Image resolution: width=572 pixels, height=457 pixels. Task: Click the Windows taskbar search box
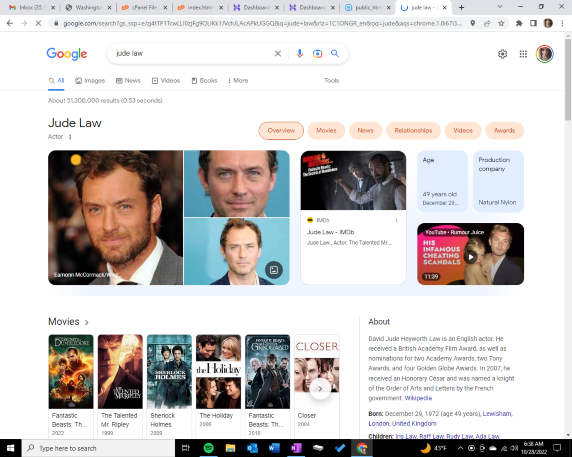point(98,448)
